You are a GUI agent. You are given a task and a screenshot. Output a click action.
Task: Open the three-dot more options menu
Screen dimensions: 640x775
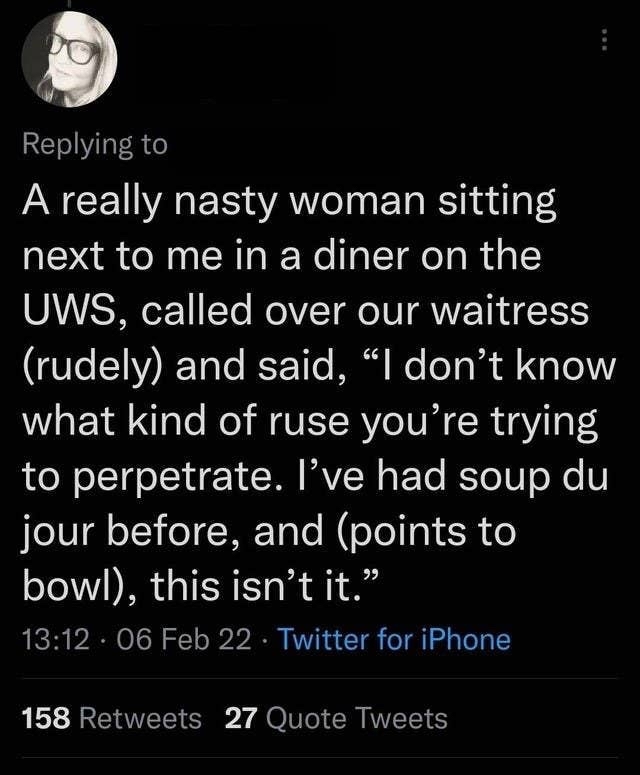tap(602, 41)
